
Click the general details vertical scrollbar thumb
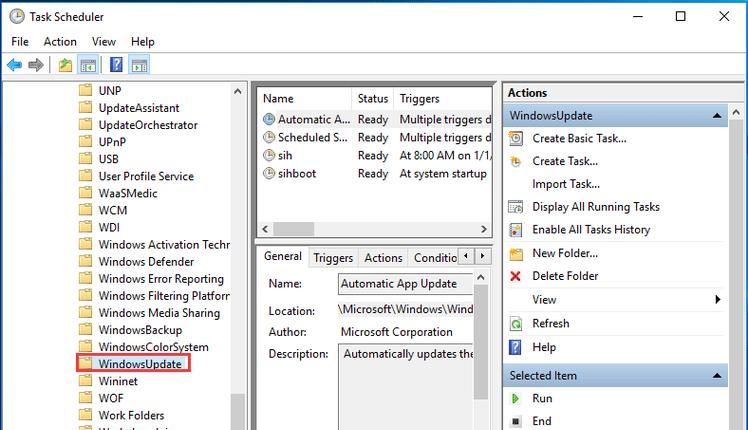pyautogui.click(x=481, y=342)
